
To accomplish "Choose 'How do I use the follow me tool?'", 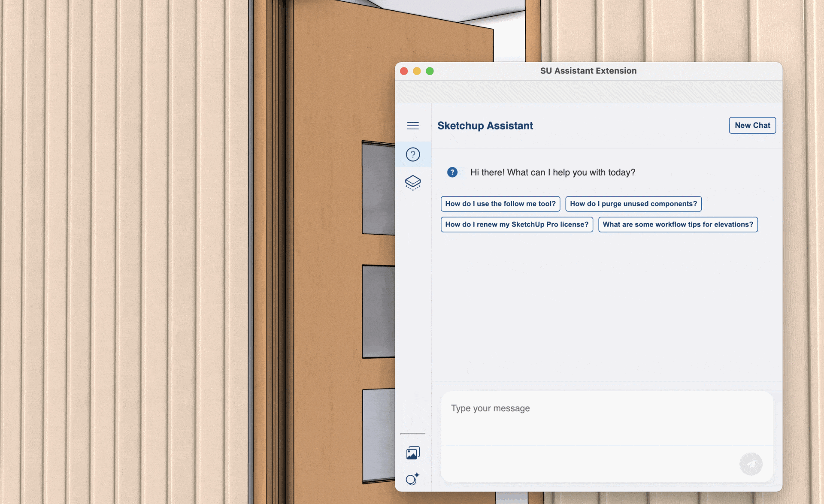I will 500,204.
